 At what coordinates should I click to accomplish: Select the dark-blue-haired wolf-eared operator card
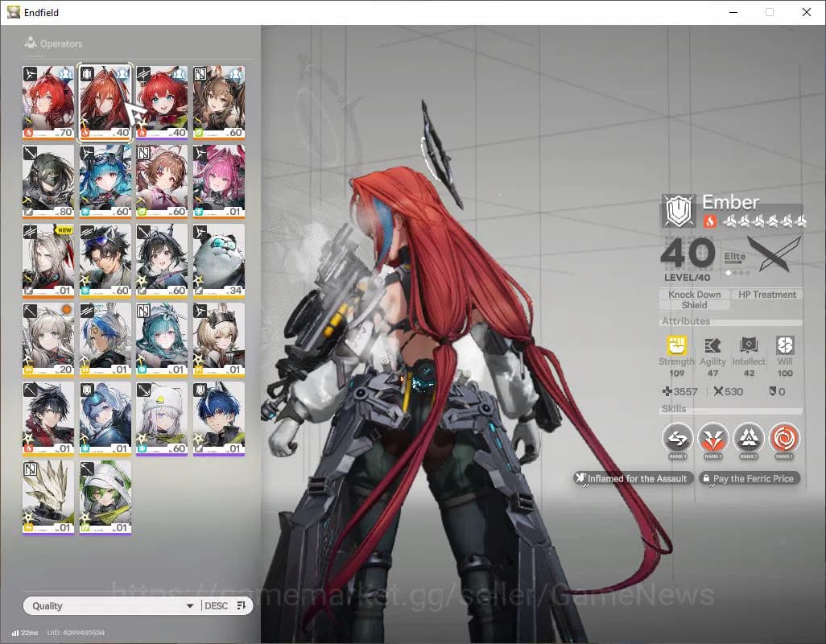219,419
